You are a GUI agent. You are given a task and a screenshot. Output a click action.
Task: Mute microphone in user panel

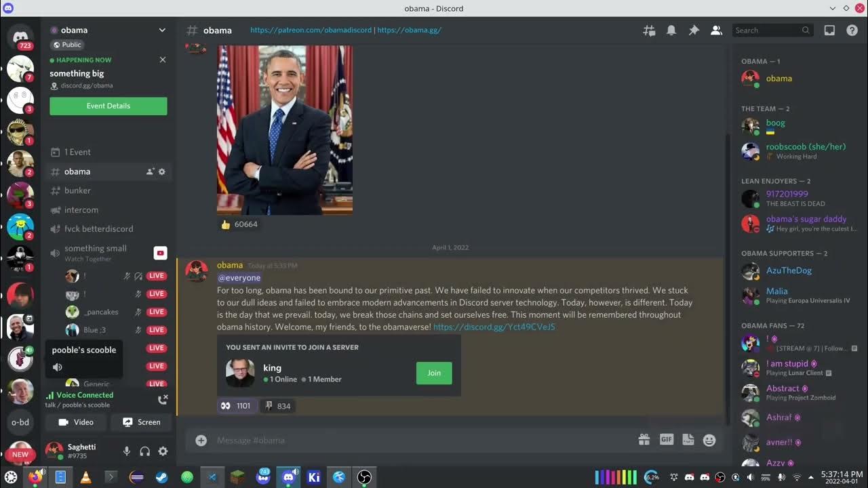(126, 451)
